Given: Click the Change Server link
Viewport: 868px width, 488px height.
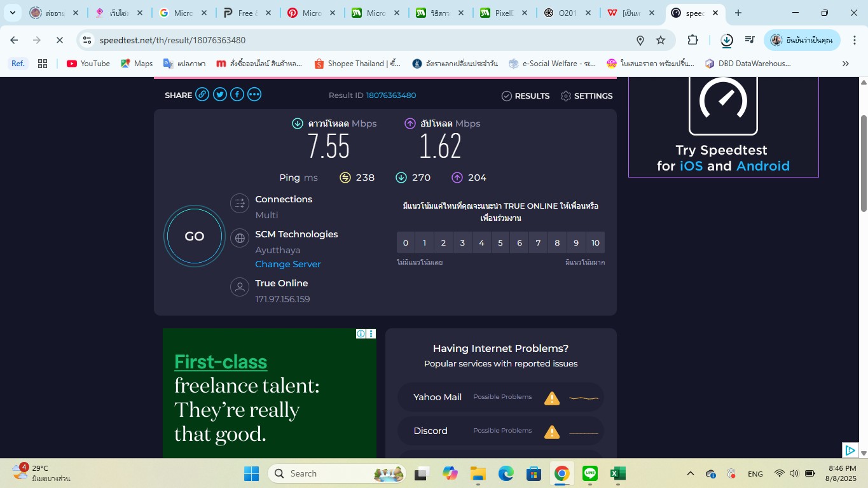Looking at the screenshot, I should click(288, 264).
